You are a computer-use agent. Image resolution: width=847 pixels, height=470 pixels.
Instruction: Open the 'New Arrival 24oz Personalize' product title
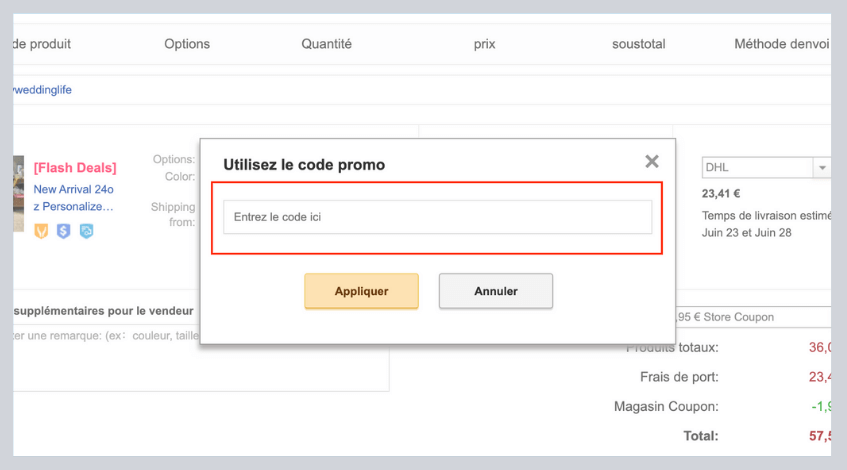point(74,197)
